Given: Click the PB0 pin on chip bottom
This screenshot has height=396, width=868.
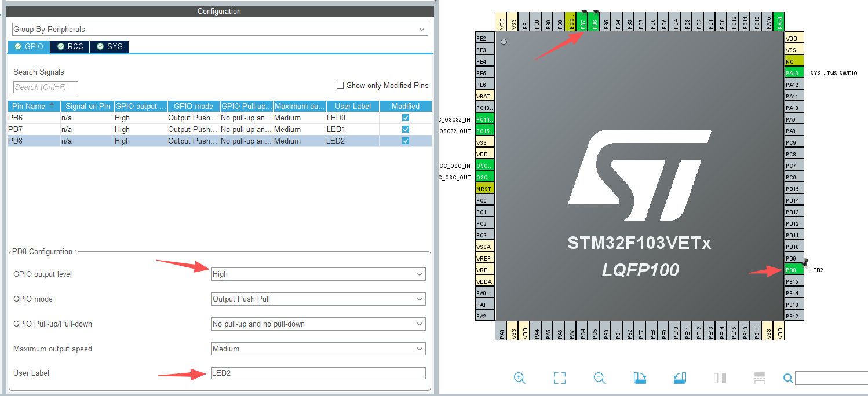Looking at the screenshot, I should [606, 332].
